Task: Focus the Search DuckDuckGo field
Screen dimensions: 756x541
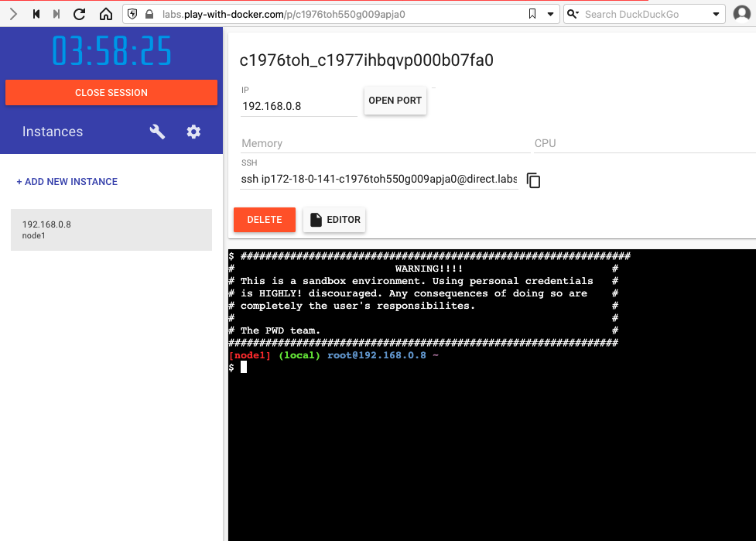Action: point(644,15)
